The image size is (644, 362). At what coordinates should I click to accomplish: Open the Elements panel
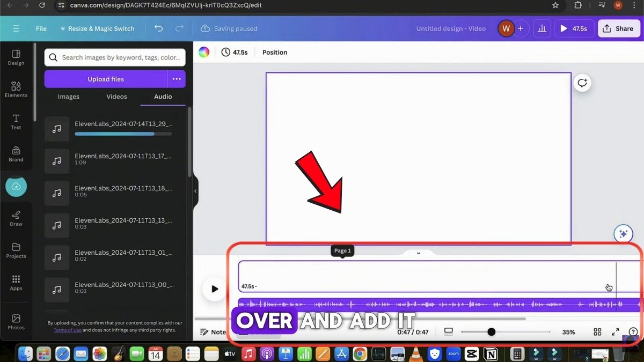coord(16,90)
